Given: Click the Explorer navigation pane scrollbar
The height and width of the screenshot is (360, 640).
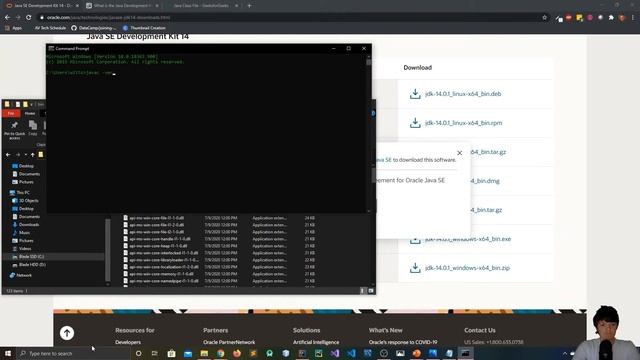Looking at the screenshot, I should [108, 250].
